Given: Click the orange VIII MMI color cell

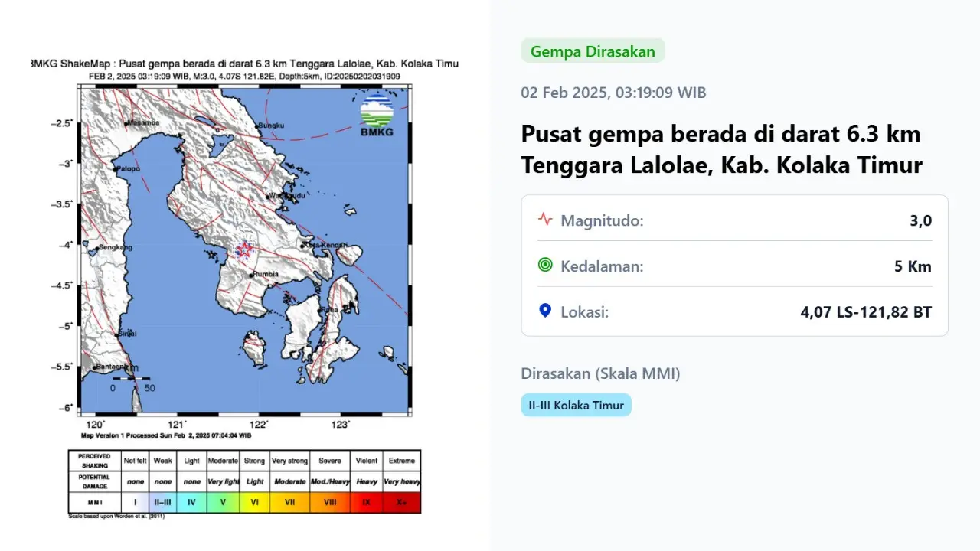Looking at the screenshot, I should tap(329, 503).
